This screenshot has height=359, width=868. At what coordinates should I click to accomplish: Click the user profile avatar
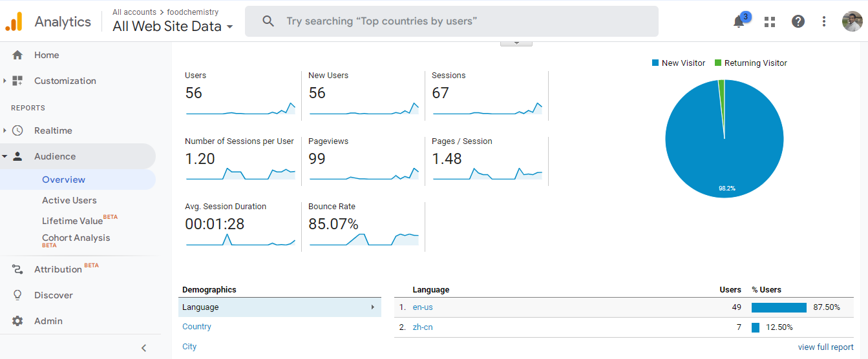tap(852, 21)
